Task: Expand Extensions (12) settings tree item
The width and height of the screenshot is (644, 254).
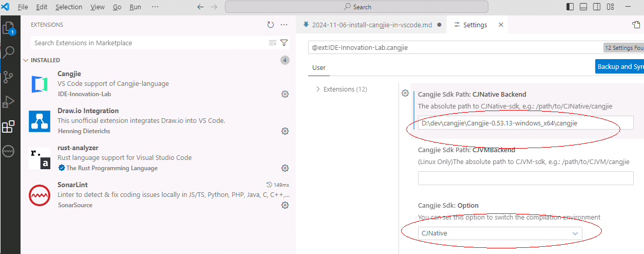Action: [x=317, y=89]
